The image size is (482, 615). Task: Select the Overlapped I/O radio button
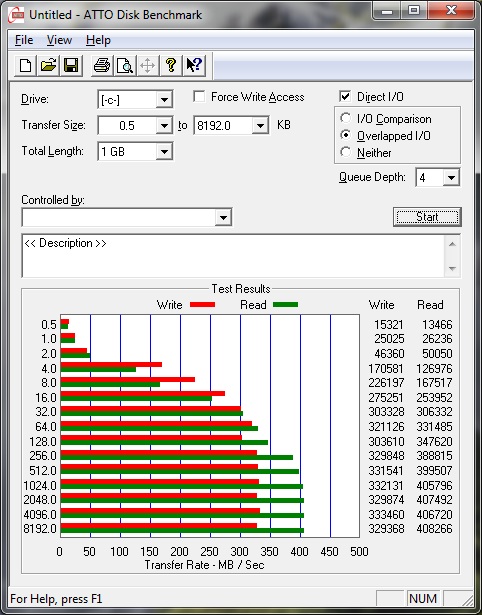point(346,135)
